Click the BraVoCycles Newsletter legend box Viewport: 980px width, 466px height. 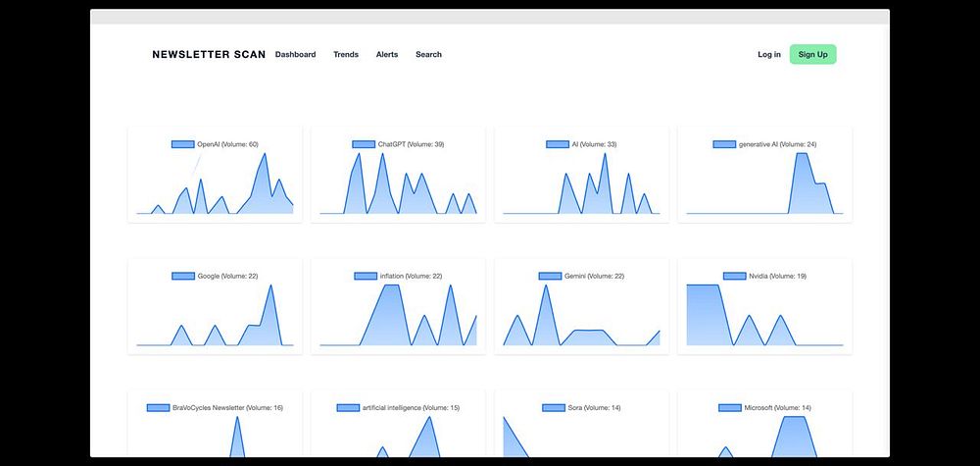[158, 408]
